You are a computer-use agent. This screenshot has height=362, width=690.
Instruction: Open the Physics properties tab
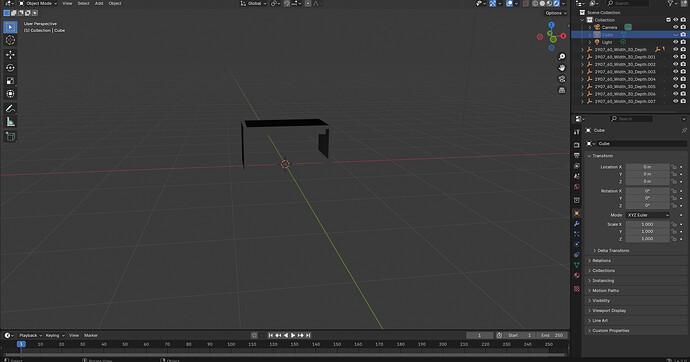(576, 244)
